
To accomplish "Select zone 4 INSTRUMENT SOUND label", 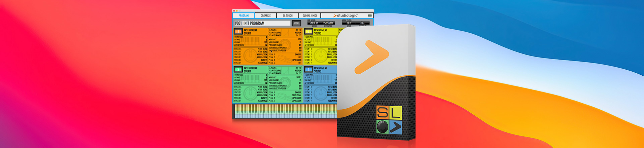I will [x=321, y=70].
